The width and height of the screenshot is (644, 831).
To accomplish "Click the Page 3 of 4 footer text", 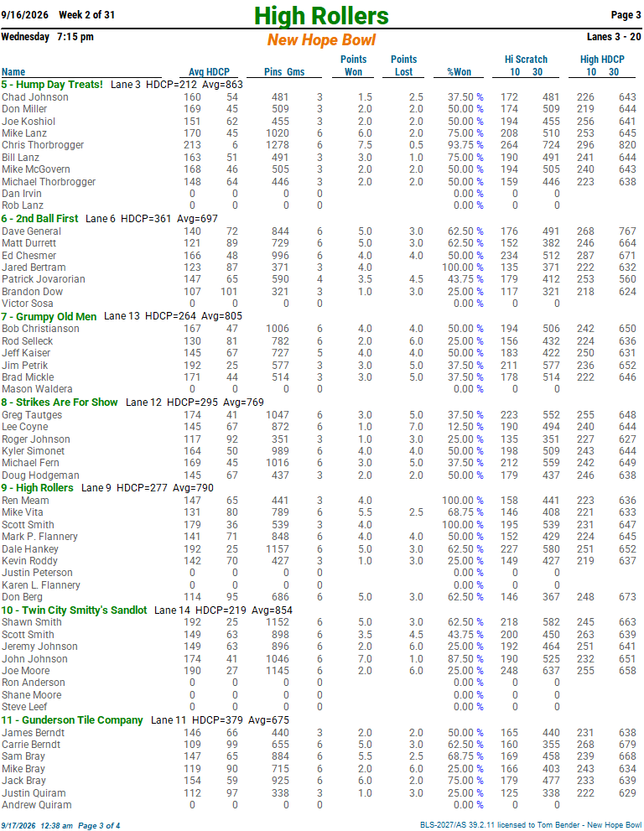I will point(99,826).
